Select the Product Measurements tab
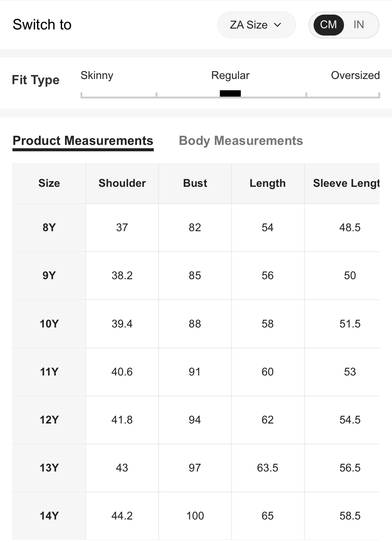Screen dimensions: 392x542 83,141
